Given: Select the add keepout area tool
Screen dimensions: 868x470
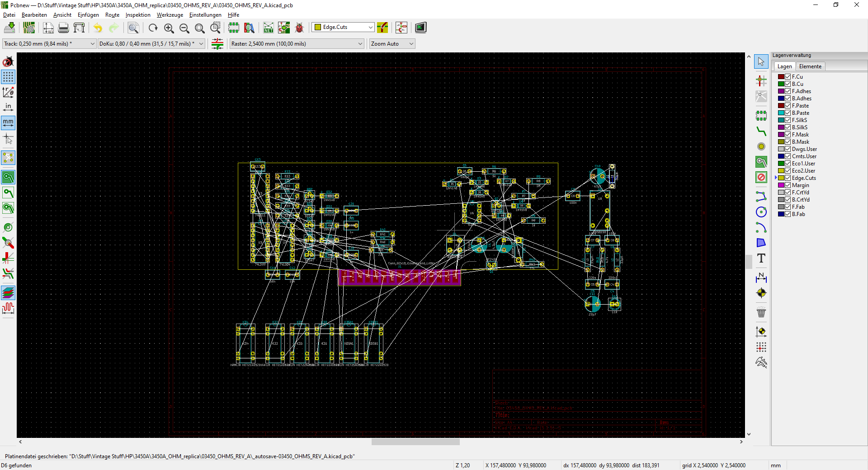Looking at the screenshot, I should pos(761,177).
